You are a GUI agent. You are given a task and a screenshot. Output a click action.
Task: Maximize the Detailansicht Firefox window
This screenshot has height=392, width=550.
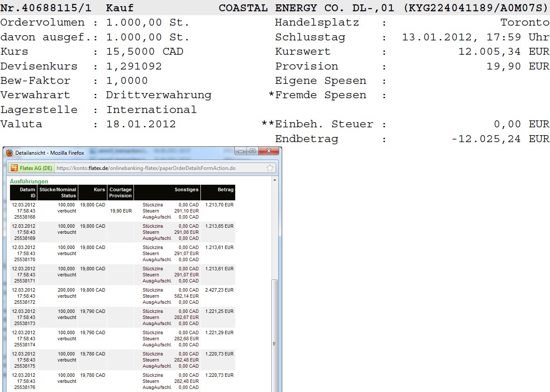click(253, 151)
